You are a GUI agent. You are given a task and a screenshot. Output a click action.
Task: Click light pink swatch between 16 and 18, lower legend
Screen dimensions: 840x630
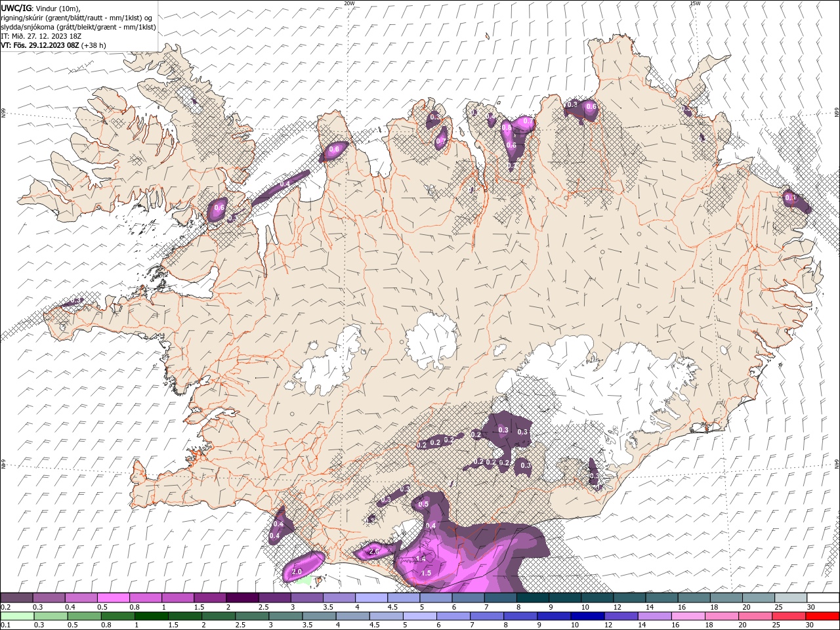(688, 616)
